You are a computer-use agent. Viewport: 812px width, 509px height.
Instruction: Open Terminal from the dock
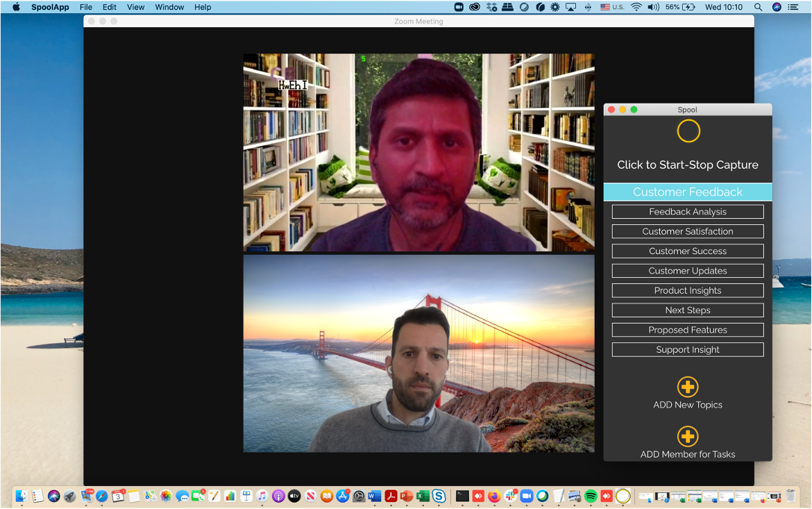[462, 496]
